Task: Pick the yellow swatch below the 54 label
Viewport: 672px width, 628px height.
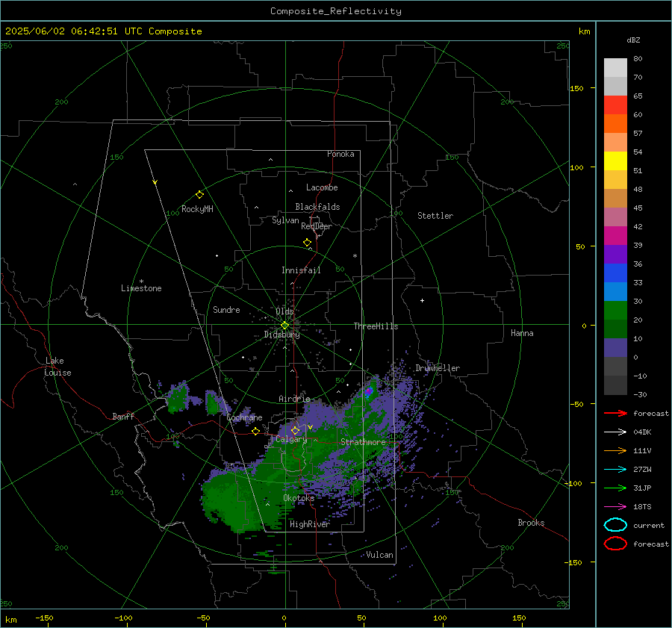Action: (615, 161)
